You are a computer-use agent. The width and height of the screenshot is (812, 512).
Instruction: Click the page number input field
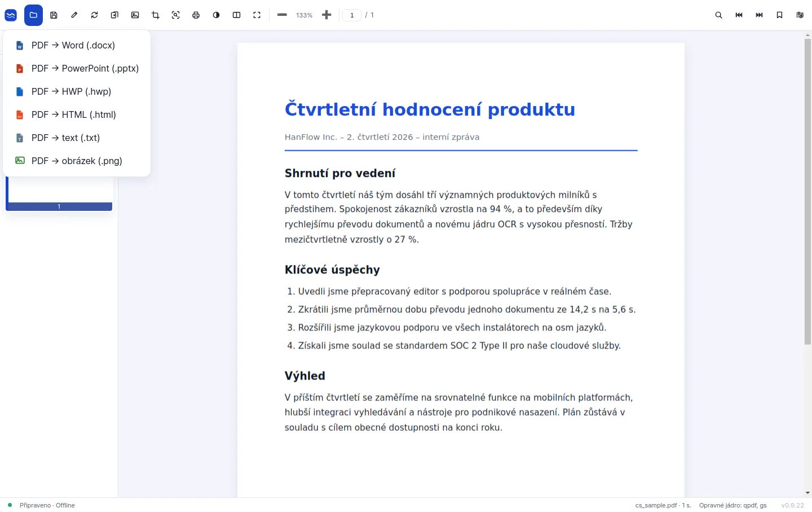point(352,15)
